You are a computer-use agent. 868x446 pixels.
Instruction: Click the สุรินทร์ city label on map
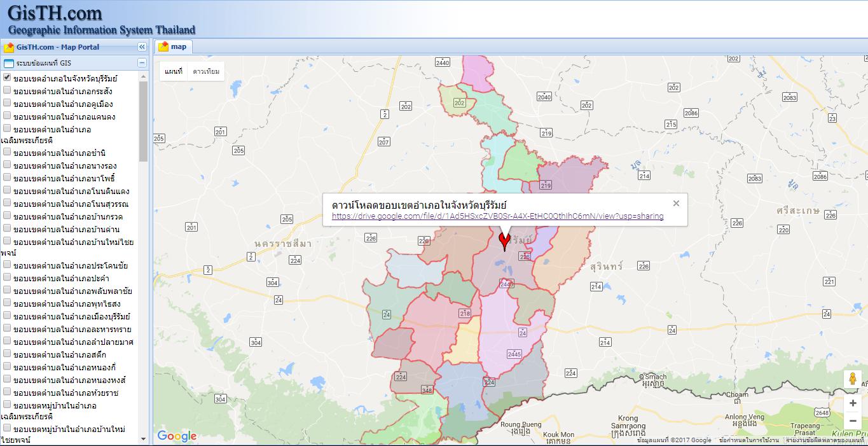coord(606,266)
